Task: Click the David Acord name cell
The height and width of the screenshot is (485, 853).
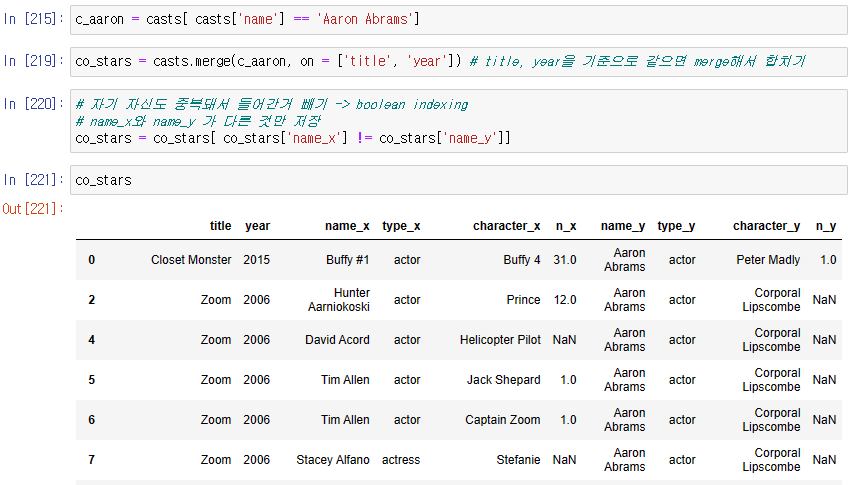Action: (337, 340)
